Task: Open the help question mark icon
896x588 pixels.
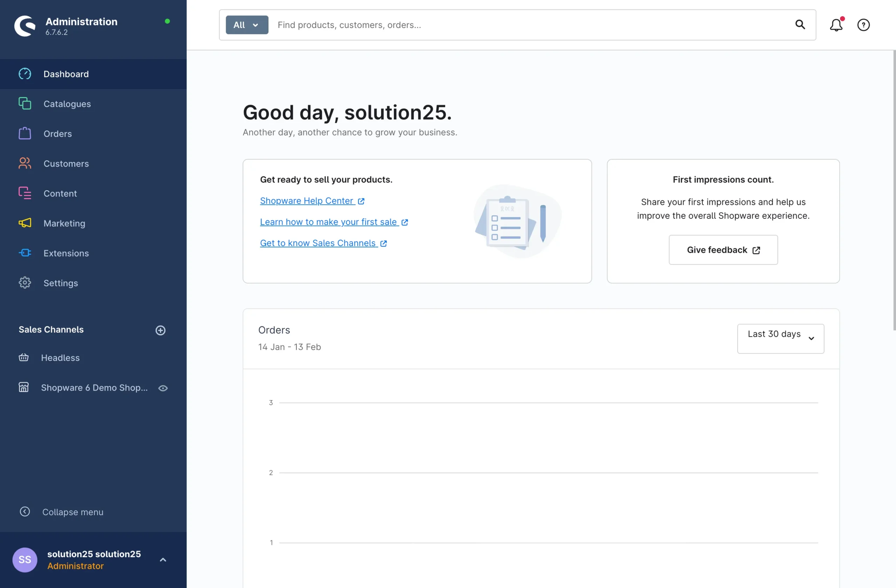Action: pyautogui.click(x=863, y=24)
